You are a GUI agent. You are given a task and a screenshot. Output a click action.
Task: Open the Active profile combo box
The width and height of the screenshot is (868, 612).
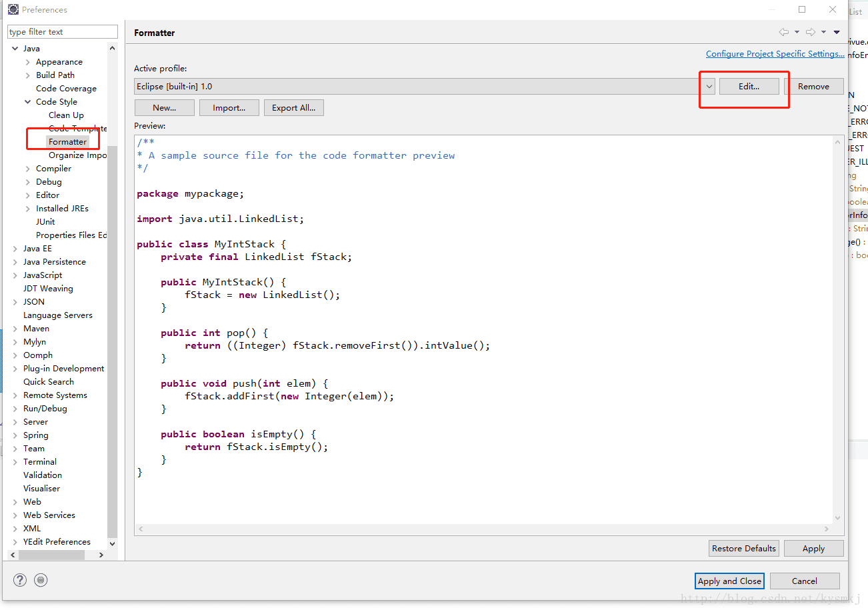(x=425, y=86)
